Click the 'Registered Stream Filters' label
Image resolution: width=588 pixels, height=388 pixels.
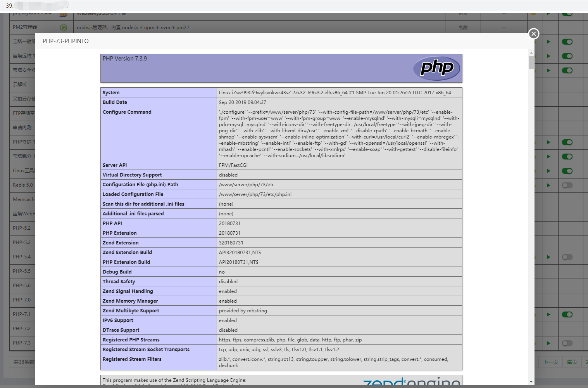[132, 359]
